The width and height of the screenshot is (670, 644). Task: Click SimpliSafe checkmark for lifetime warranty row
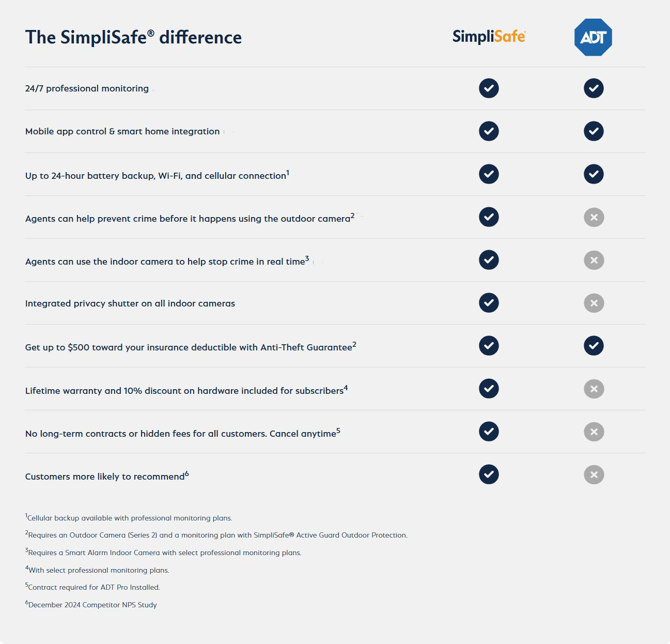pyautogui.click(x=489, y=389)
